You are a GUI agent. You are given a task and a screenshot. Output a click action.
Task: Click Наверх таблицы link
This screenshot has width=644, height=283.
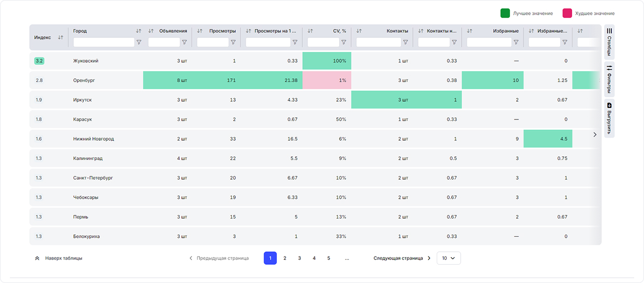coord(58,258)
